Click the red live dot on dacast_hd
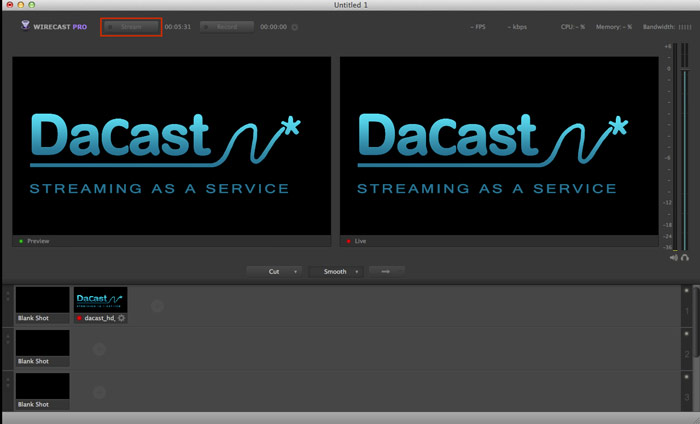The image size is (700, 424). [x=79, y=318]
